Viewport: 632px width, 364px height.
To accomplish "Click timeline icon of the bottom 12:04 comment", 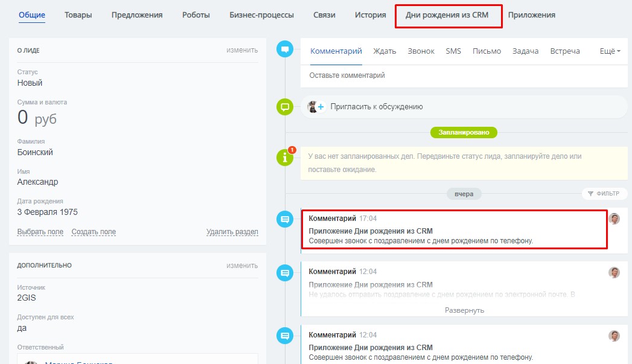I will [x=284, y=336].
